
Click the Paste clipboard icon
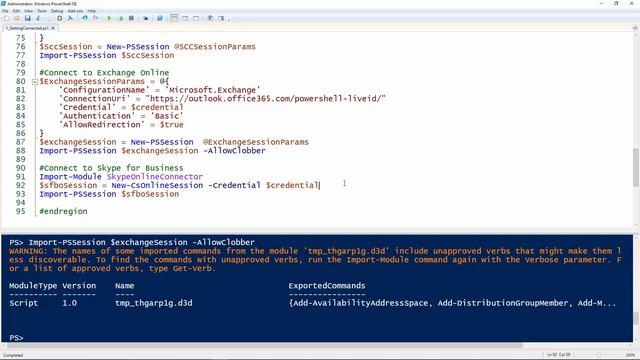click(x=60, y=18)
